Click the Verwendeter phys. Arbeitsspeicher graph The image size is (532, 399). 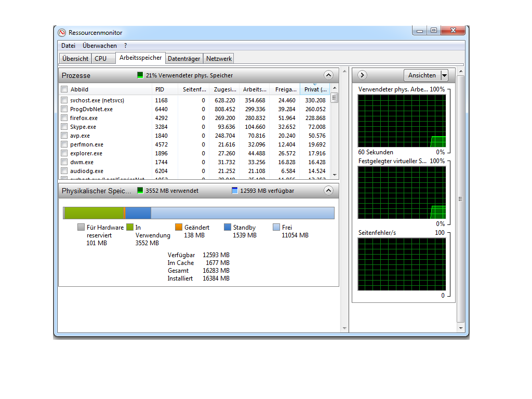(402, 121)
